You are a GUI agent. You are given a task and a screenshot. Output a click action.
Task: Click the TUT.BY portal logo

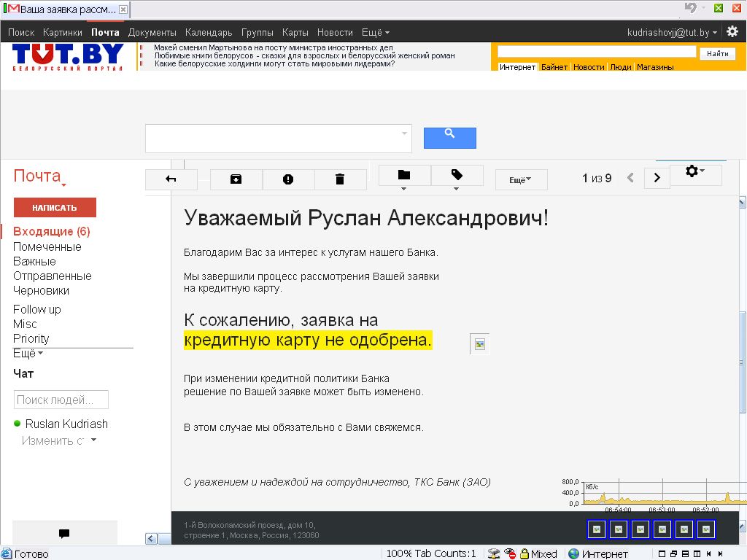point(68,57)
